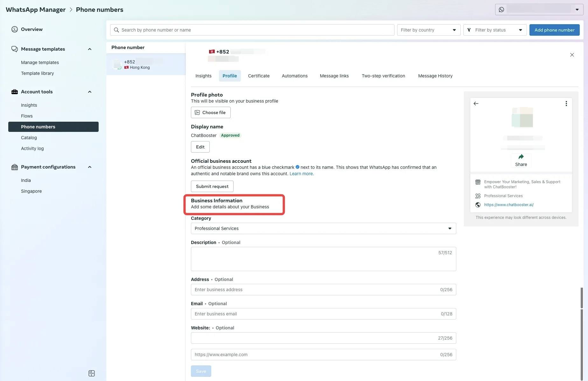Click into the Description text area

click(x=323, y=259)
